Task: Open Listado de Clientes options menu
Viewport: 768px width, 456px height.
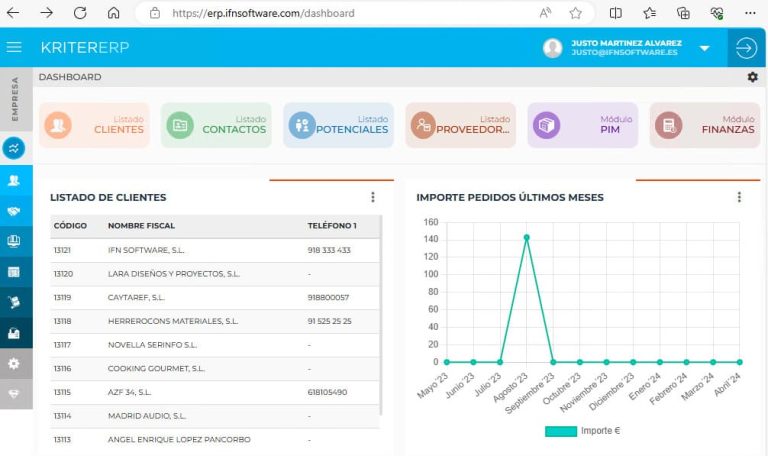Action: click(373, 197)
